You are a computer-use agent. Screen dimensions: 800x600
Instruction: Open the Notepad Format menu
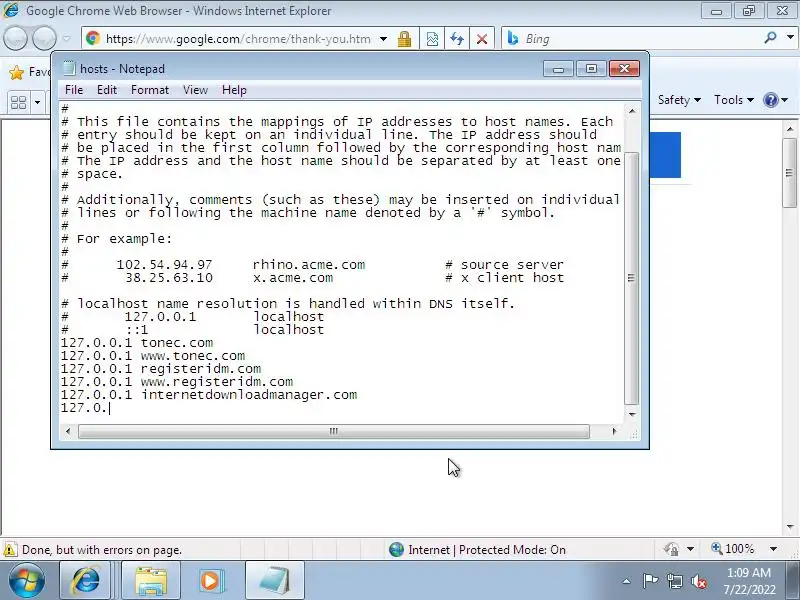(x=149, y=90)
